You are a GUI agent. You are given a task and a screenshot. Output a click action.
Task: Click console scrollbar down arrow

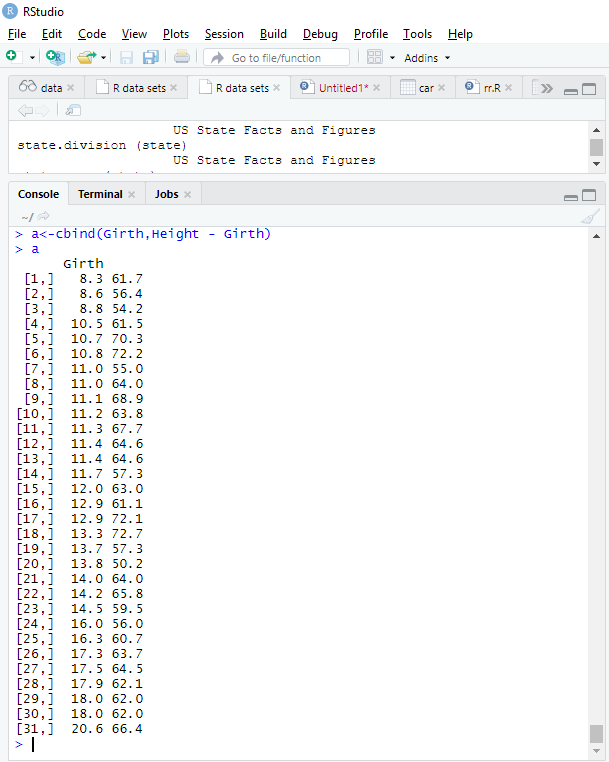[596, 751]
